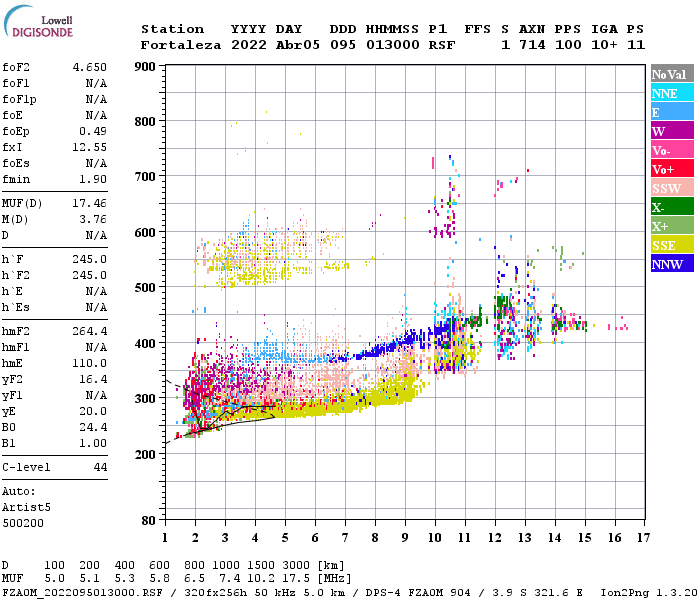This screenshot has width=700, height=600.
Task: Click the 10 MHz frequency axis label
Action: (435, 538)
